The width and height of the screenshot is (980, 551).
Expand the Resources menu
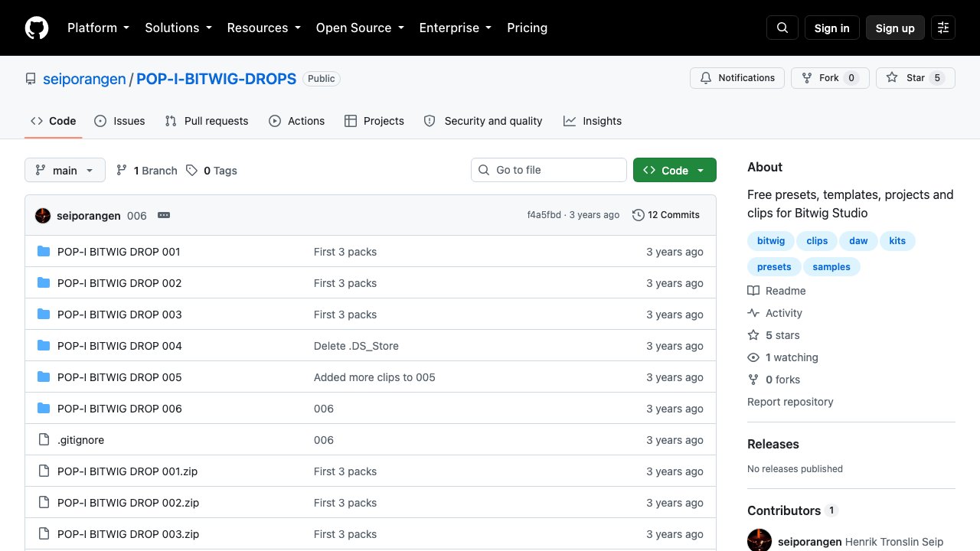tap(263, 28)
